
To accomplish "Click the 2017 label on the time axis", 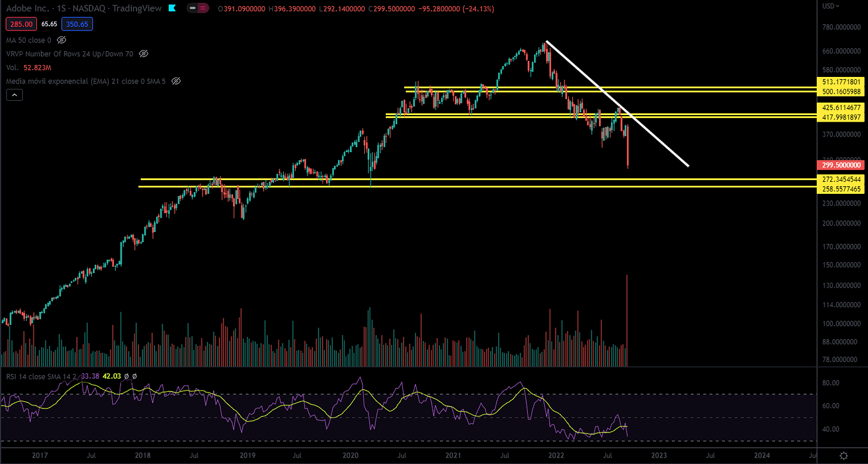I will click(x=39, y=455).
